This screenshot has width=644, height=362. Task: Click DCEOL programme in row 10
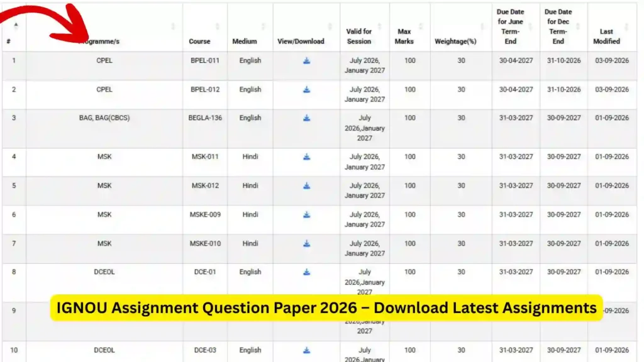pyautogui.click(x=104, y=350)
